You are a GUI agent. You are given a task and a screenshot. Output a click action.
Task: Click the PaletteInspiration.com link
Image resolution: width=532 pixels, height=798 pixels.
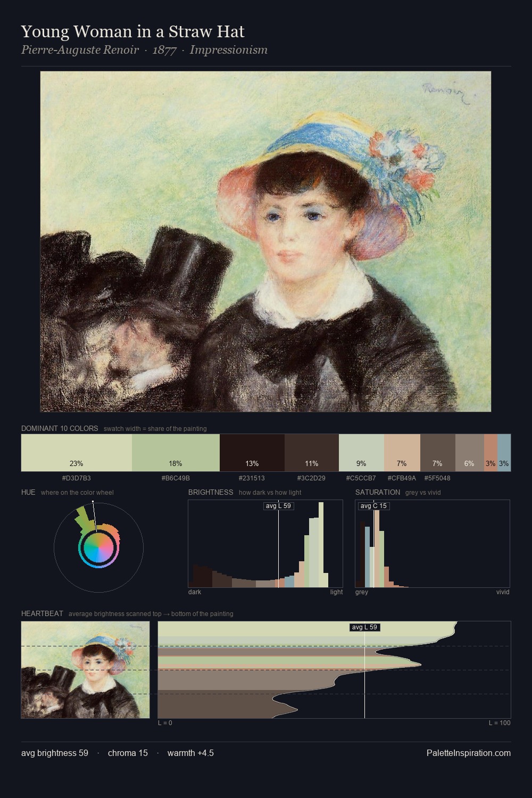[469, 753]
